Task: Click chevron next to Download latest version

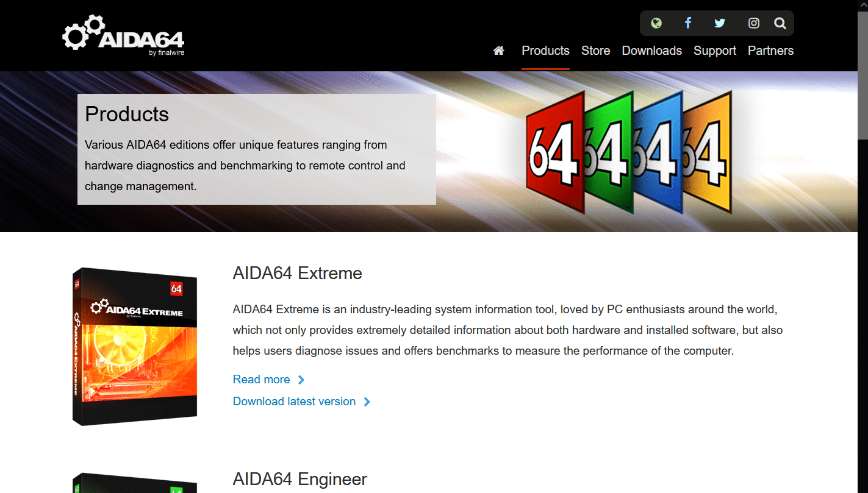Action: point(367,402)
